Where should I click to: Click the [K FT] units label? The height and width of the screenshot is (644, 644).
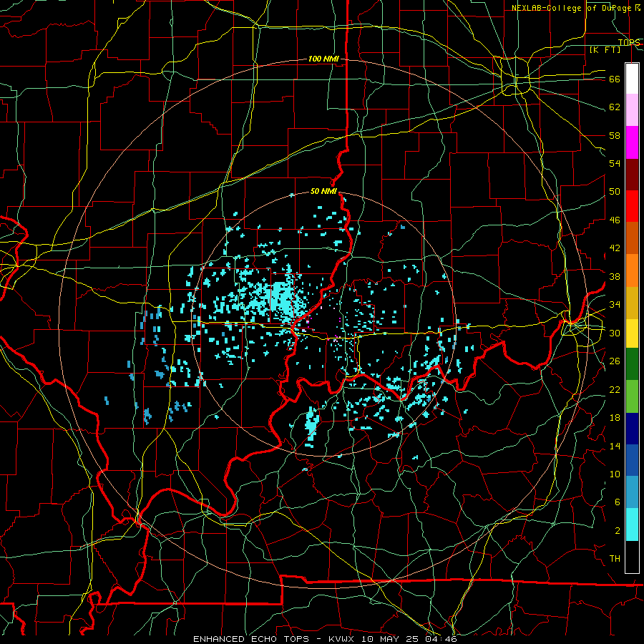605,49
